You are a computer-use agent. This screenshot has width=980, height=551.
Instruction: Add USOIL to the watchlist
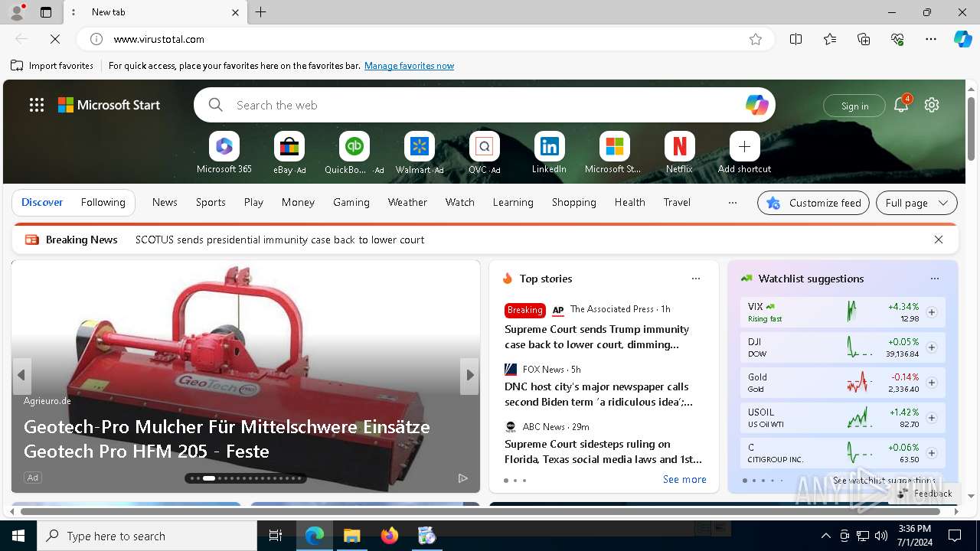click(932, 418)
